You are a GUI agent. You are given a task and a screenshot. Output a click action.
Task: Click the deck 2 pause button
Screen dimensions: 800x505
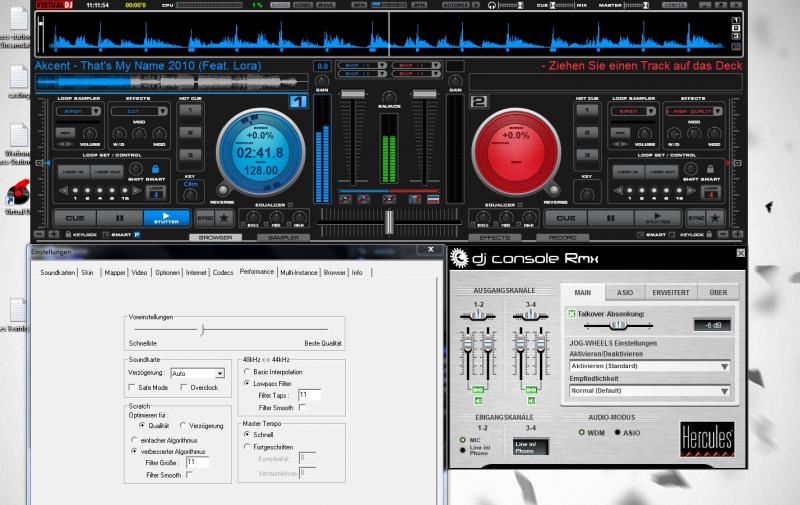click(610, 218)
